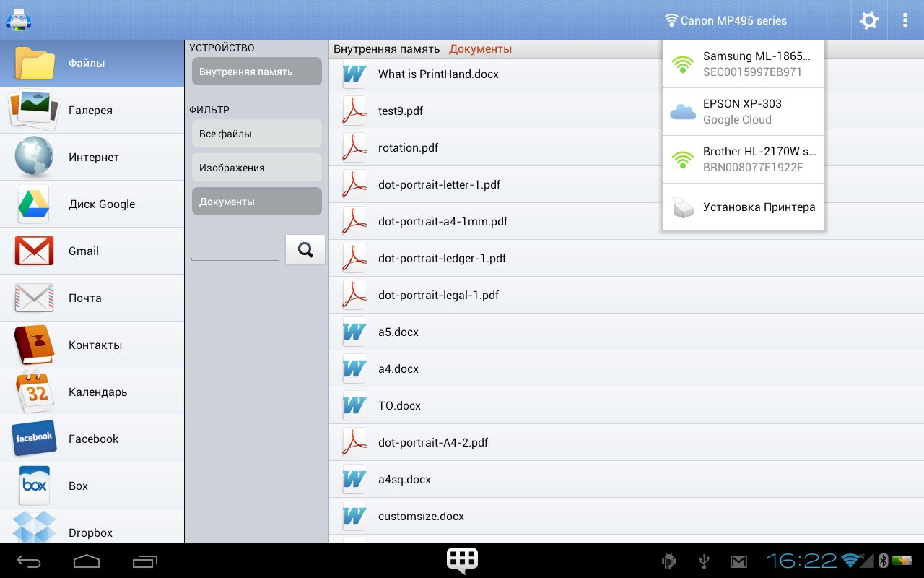
Task: Select the Dropbox label in the sidebar
Action: pos(90,532)
